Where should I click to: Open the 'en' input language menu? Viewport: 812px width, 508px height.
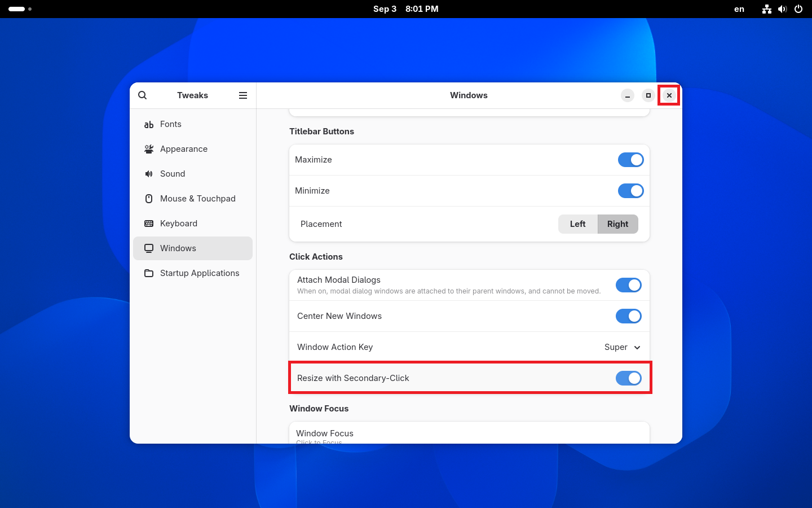[739, 9]
